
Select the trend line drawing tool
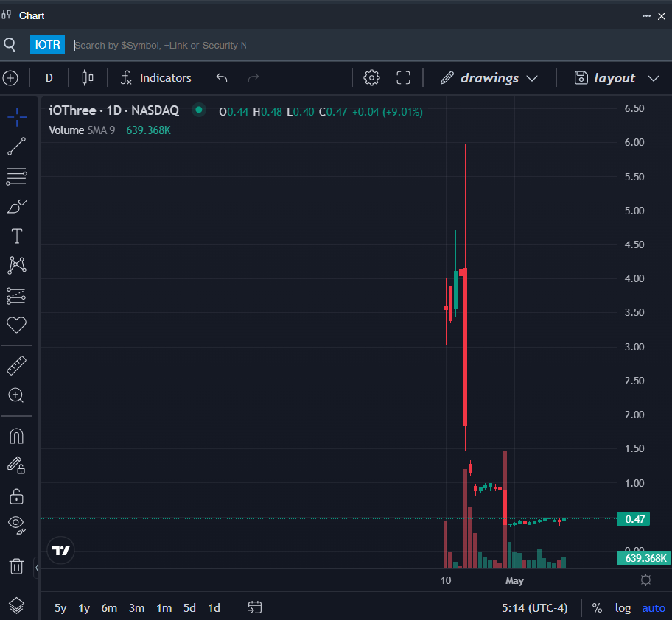click(x=17, y=147)
